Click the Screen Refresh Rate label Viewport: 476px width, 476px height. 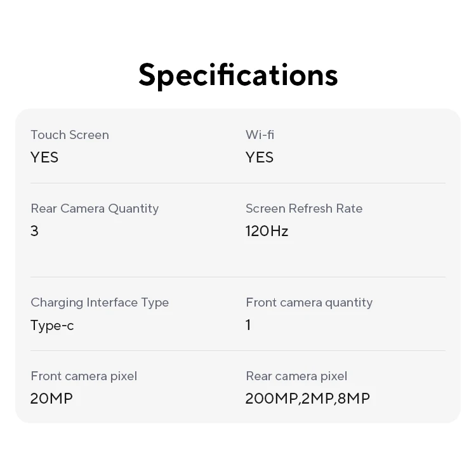tap(304, 208)
